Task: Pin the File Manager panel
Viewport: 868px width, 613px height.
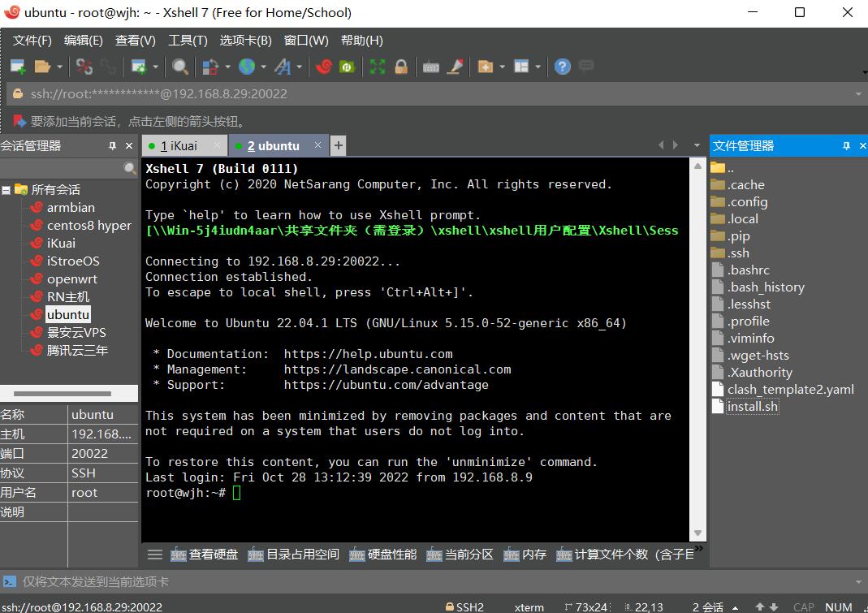Action: [x=846, y=146]
